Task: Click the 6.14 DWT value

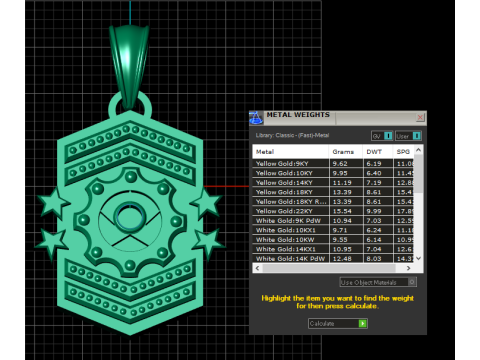Action: point(374,240)
